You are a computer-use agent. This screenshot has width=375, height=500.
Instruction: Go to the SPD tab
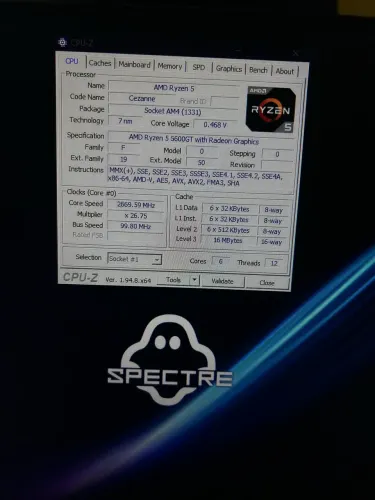tap(199, 67)
